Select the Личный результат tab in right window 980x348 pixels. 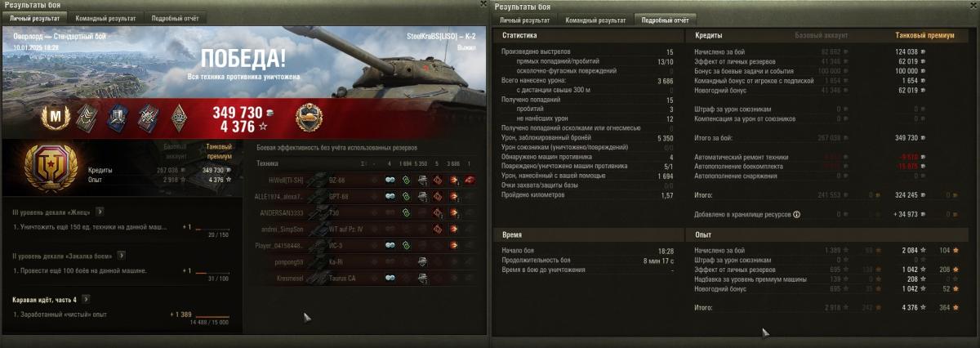point(524,19)
